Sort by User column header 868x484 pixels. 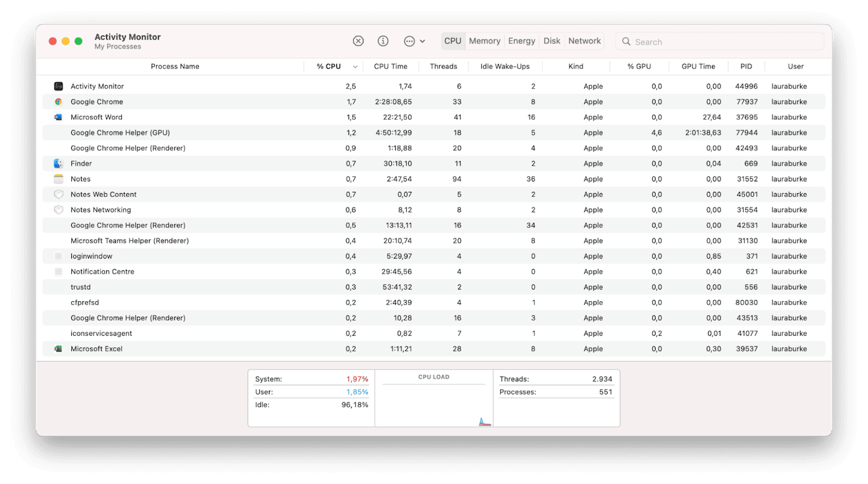coord(796,66)
